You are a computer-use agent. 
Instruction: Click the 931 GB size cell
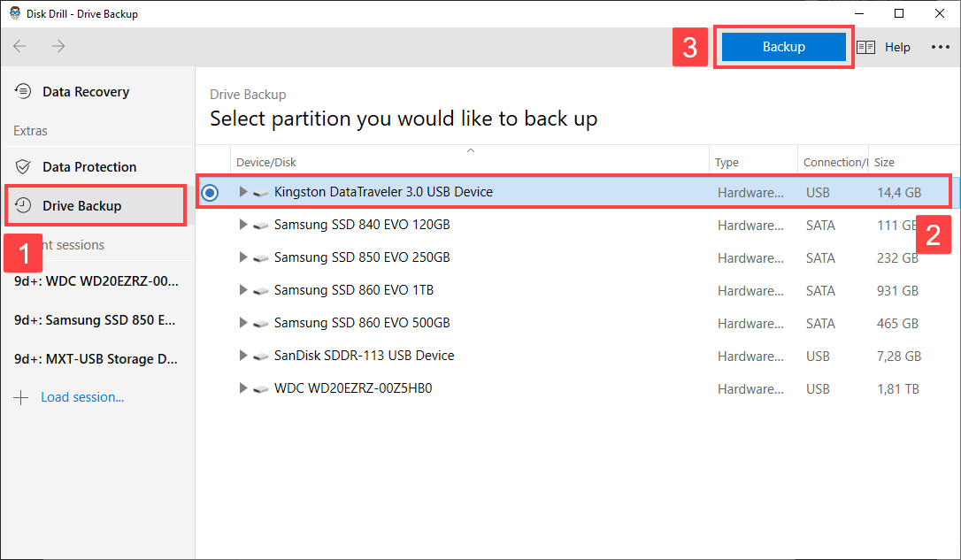(x=897, y=291)
